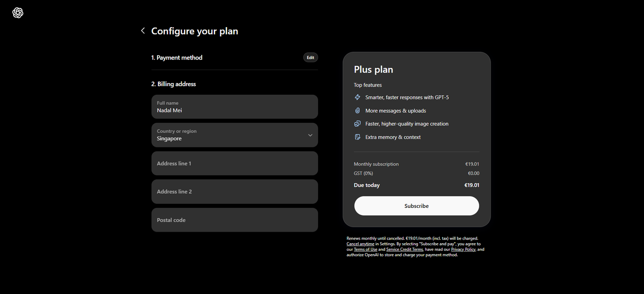Open the Cancel anytime link
The width and height of the screenshot is (644, 294).
pos(360,244)
